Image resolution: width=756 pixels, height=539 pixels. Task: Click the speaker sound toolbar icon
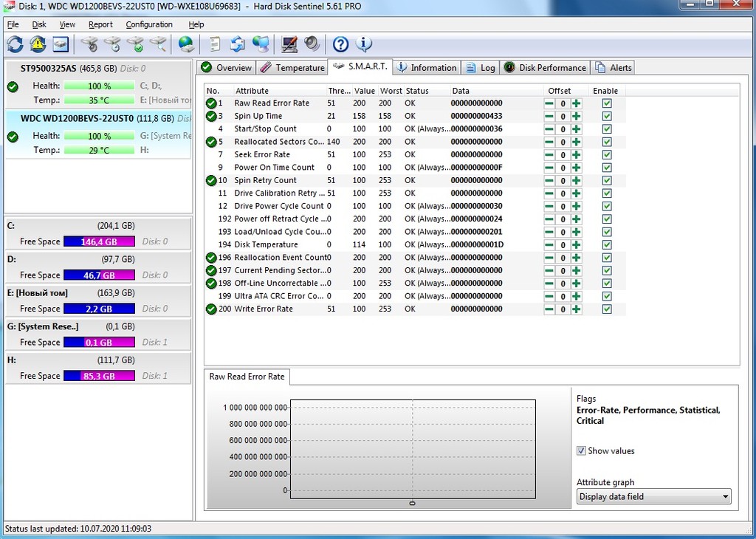312,44
